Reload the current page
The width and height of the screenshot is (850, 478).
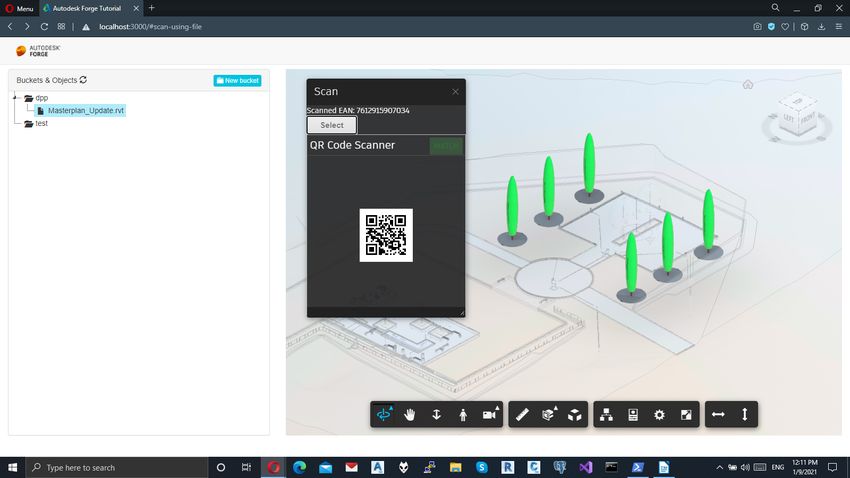tap(44, 27)
